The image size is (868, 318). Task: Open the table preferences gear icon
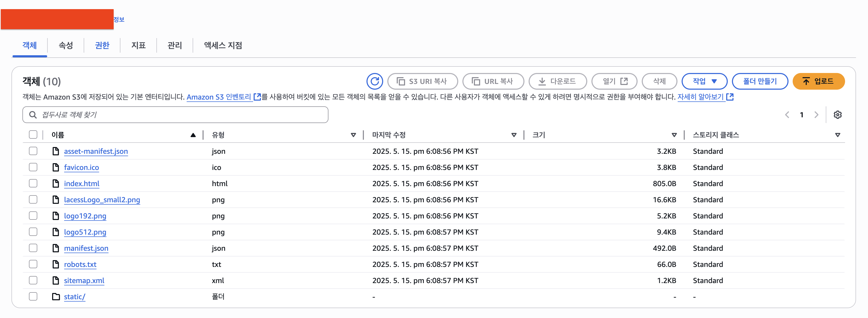(x=837, y=115)
